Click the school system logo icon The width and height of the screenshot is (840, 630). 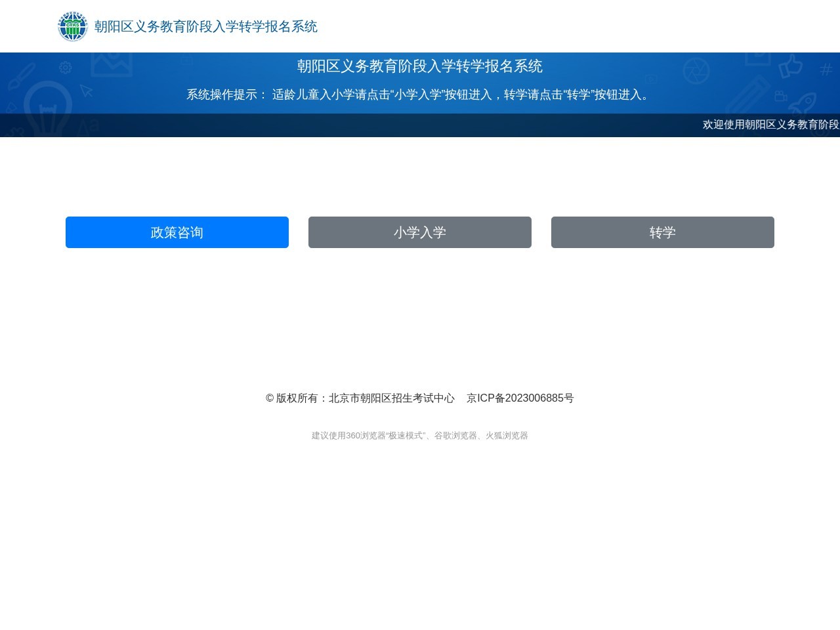pos(73,26)
